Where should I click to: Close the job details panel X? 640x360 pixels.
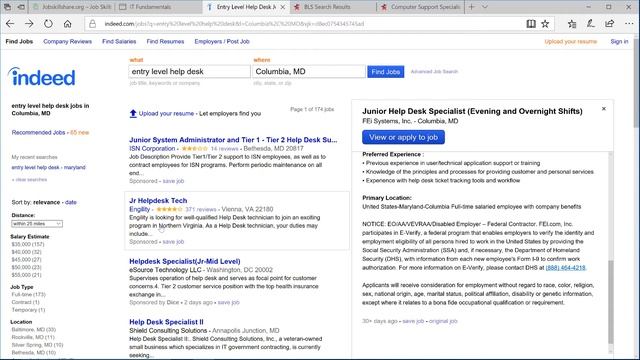(604, 109)
